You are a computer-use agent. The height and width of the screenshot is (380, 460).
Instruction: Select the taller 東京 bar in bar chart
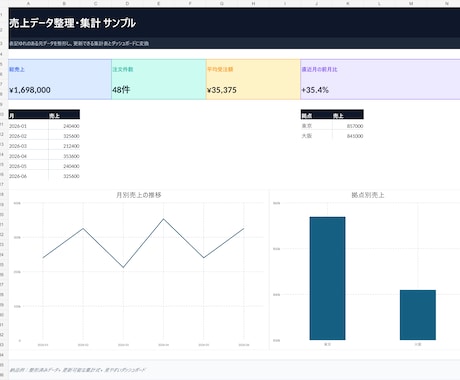(327, 278)
